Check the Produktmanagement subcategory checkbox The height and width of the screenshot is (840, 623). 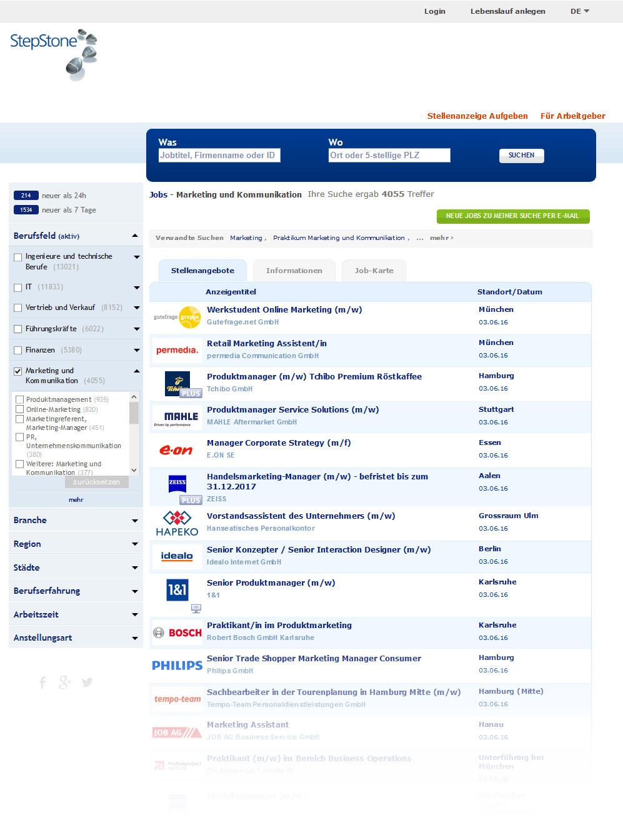coord(20,400)
